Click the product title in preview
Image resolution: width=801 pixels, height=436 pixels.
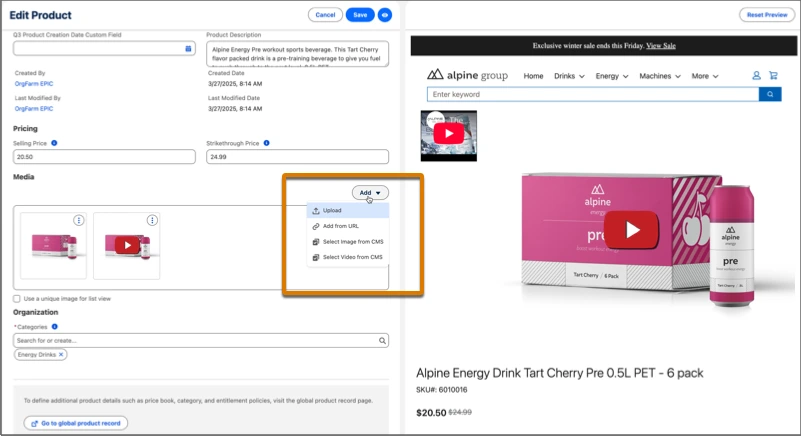559,373
